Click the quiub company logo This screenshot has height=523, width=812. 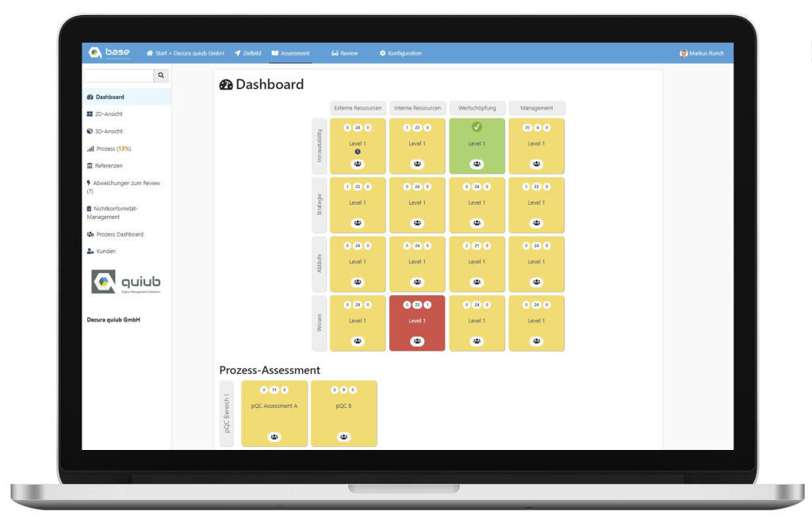[127, 282]
